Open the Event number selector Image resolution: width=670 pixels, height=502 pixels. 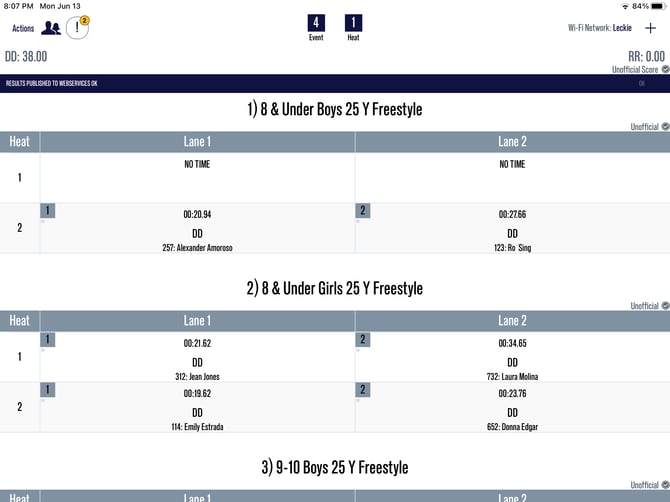[x=317, y=23]
